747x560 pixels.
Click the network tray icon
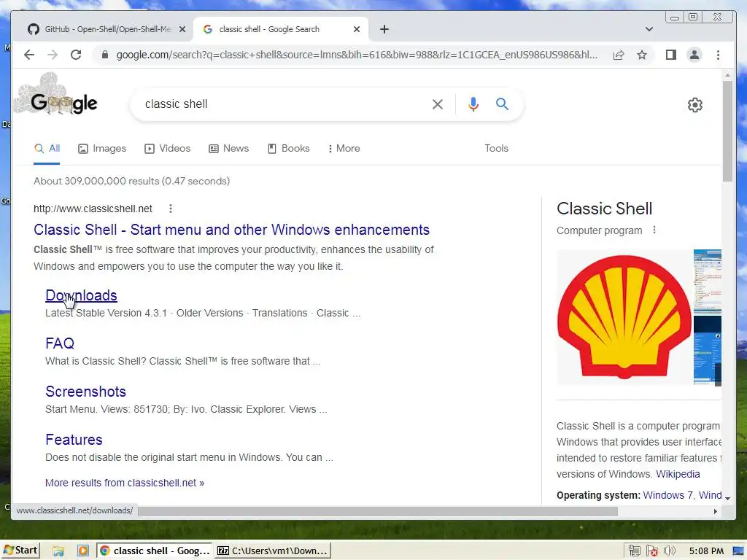[x=634, y=551]
